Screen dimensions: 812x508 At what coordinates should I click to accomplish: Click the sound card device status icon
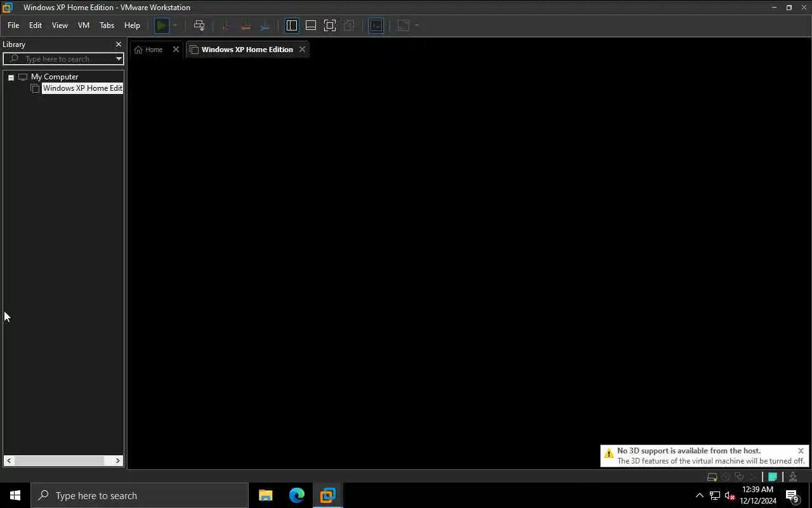tap(753, 477)
